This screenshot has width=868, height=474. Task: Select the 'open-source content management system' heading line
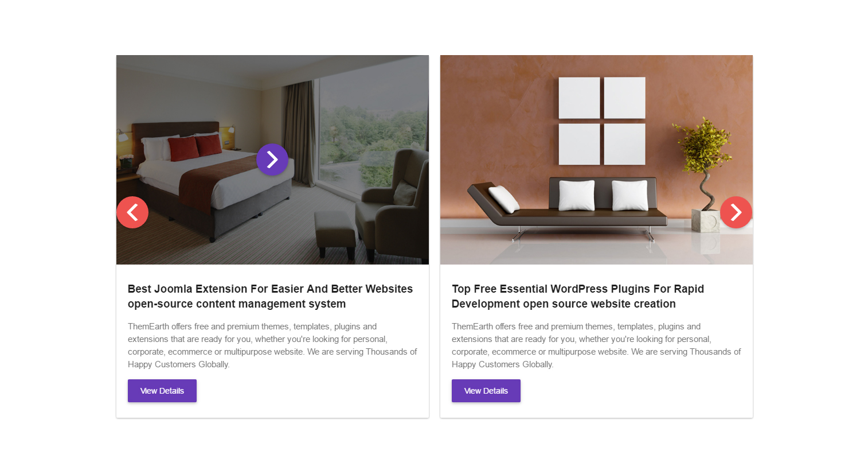(x=237, y=304)
